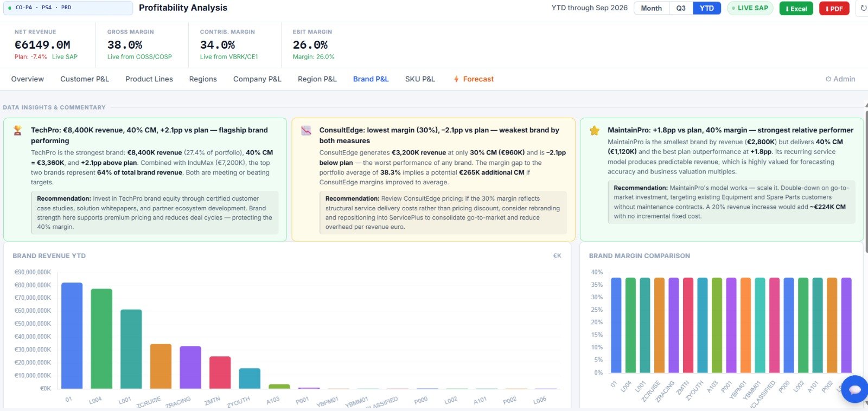Click the CO-PA PS4 PRD system badge
Image resolution: width=868 pixels, height=411 pixels.
(68, 8)
